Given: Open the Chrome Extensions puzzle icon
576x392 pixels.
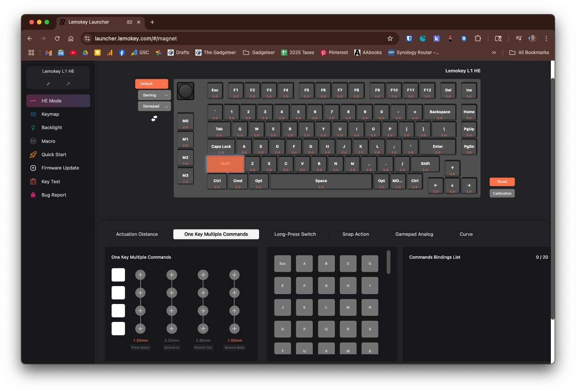Looking at the screenshot, I should 478,38.
